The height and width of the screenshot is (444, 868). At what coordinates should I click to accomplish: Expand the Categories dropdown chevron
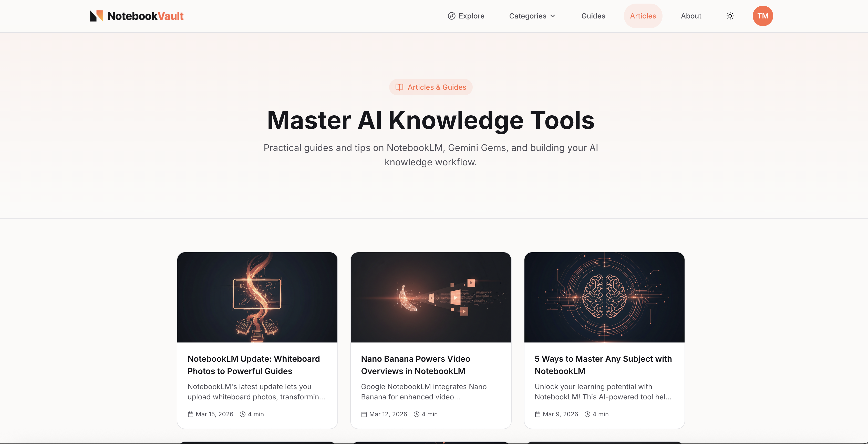tap(553, 16)
